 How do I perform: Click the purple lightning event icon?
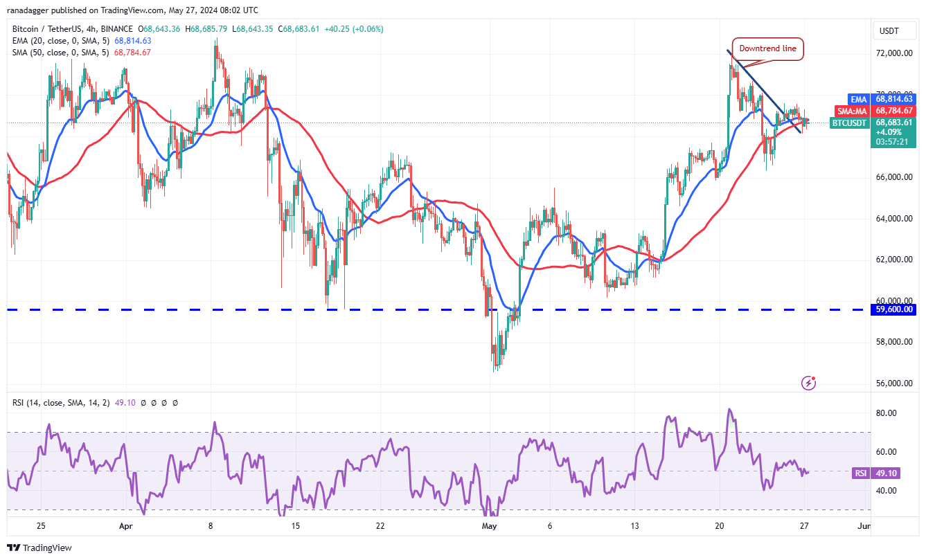(x=808, y=382)
